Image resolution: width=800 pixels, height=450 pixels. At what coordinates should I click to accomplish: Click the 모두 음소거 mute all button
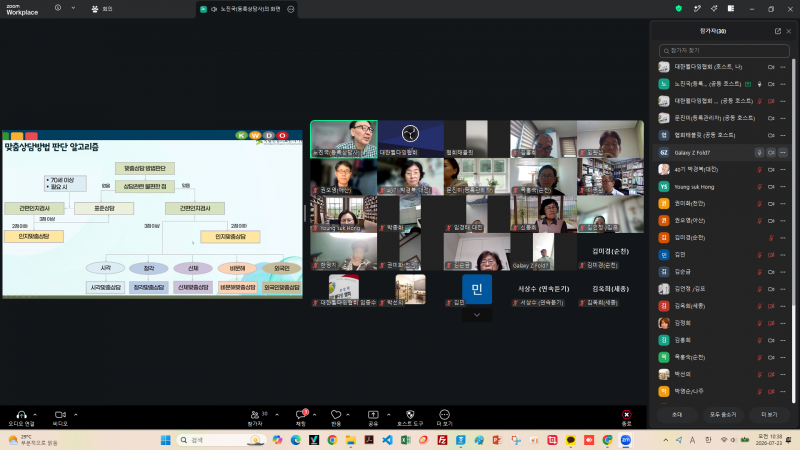[723, 414]
